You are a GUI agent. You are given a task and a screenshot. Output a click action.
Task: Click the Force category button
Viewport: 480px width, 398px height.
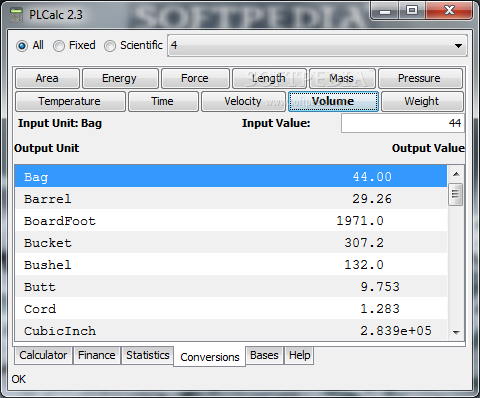tap(195, 78)
